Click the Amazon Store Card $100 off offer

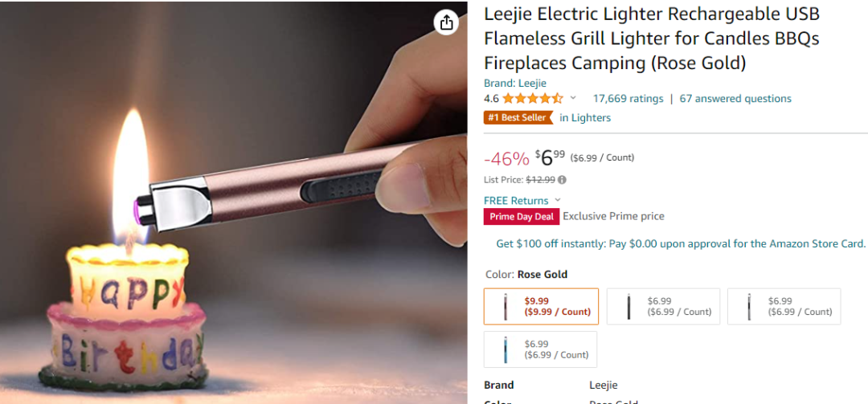[681, 243]
